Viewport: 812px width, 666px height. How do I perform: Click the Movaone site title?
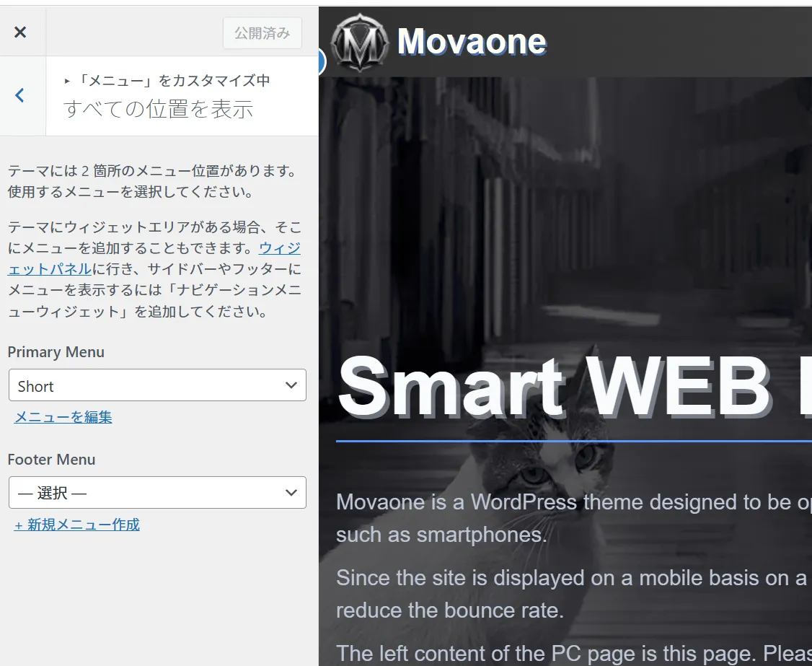point(472,41)
